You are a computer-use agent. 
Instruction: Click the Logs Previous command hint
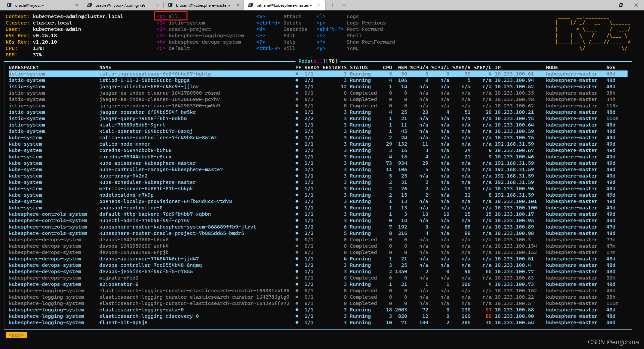click(366, 23)
